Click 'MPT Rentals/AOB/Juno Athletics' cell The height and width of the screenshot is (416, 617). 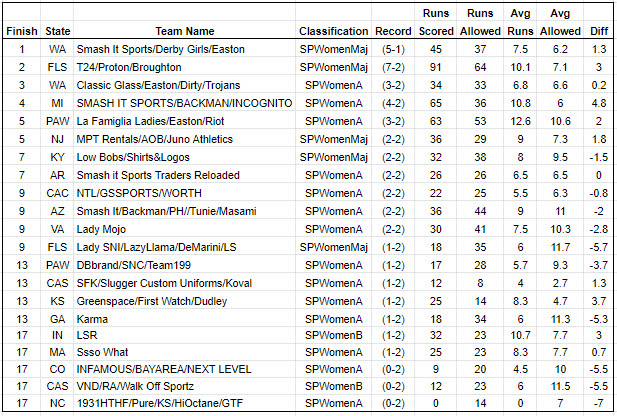[155, 139]
